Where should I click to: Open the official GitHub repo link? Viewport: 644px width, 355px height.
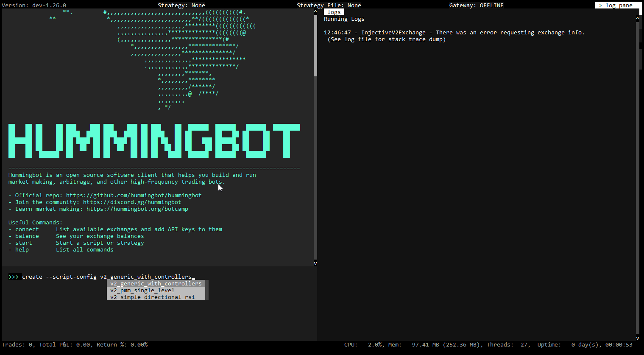point(134,195)
